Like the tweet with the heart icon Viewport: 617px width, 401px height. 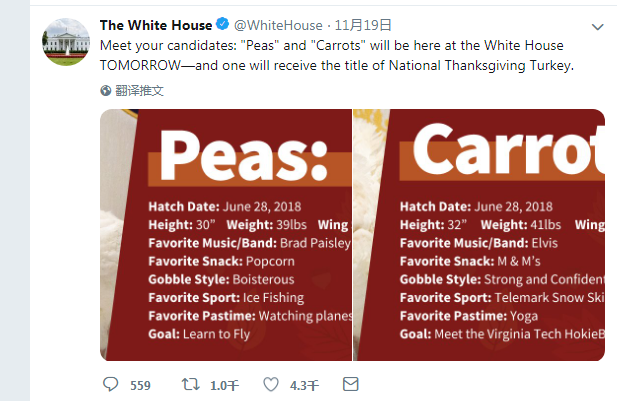pos(270,384)
